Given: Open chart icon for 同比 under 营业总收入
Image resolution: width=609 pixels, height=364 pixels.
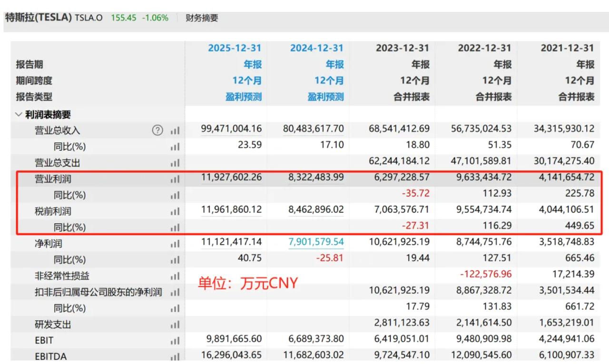Looking at the screenshot, I should point(175,147).
